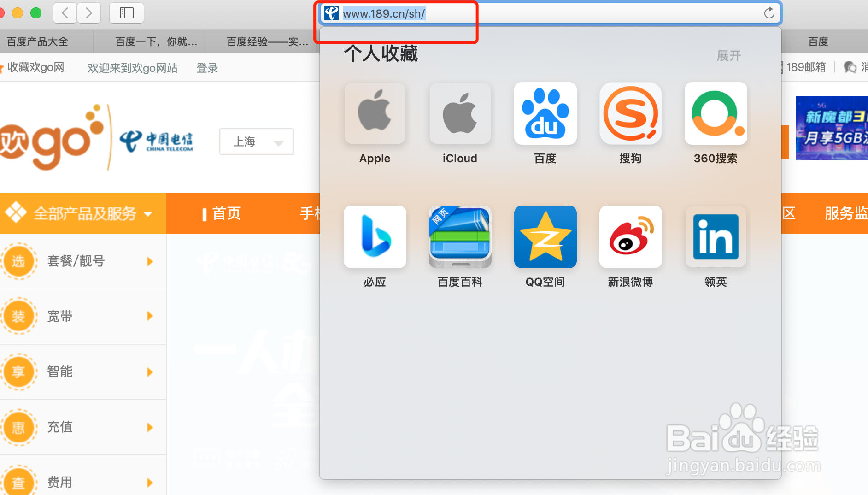Click the 宽带 category text
The height and width of the screenshot is (495, 868).
pos(60,316)
